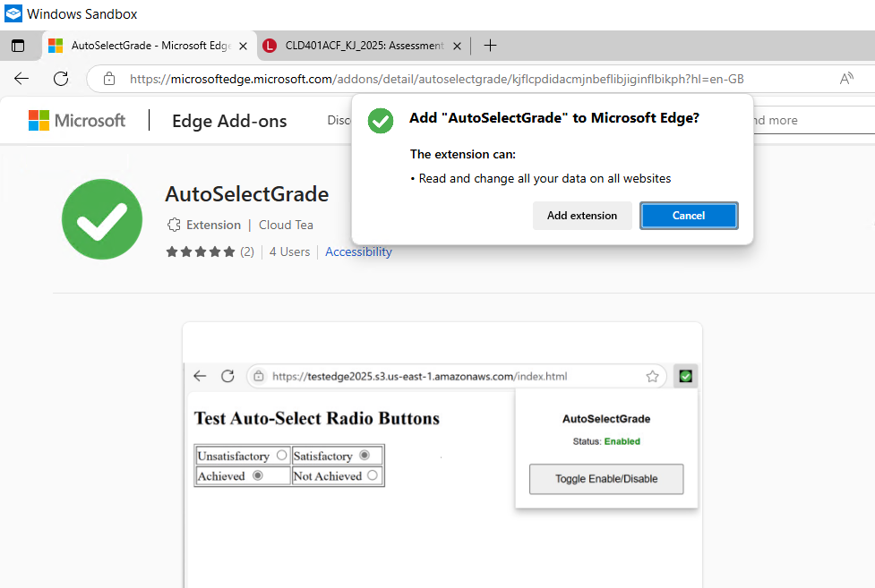Click the site security lock icon
This screenshot has width=875, height=588.
(108, 79)
